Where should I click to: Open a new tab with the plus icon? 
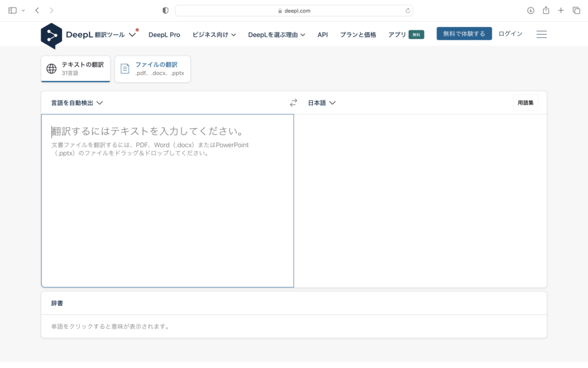tap(560, 10)
